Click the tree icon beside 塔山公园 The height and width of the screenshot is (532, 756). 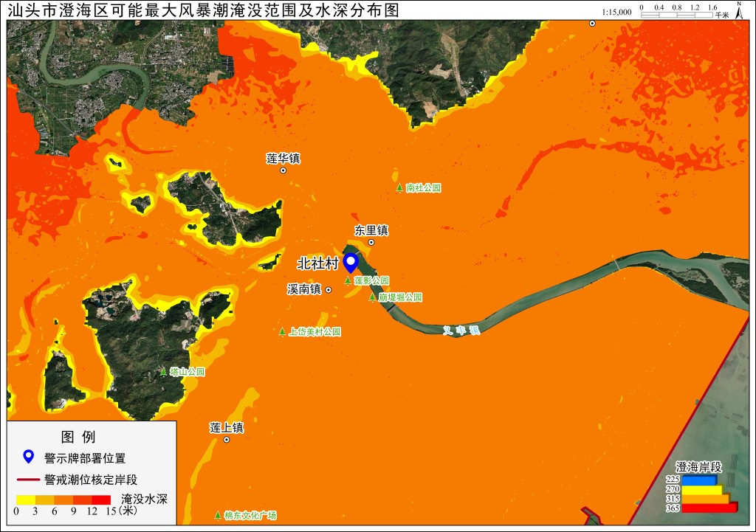pos(163,372)
